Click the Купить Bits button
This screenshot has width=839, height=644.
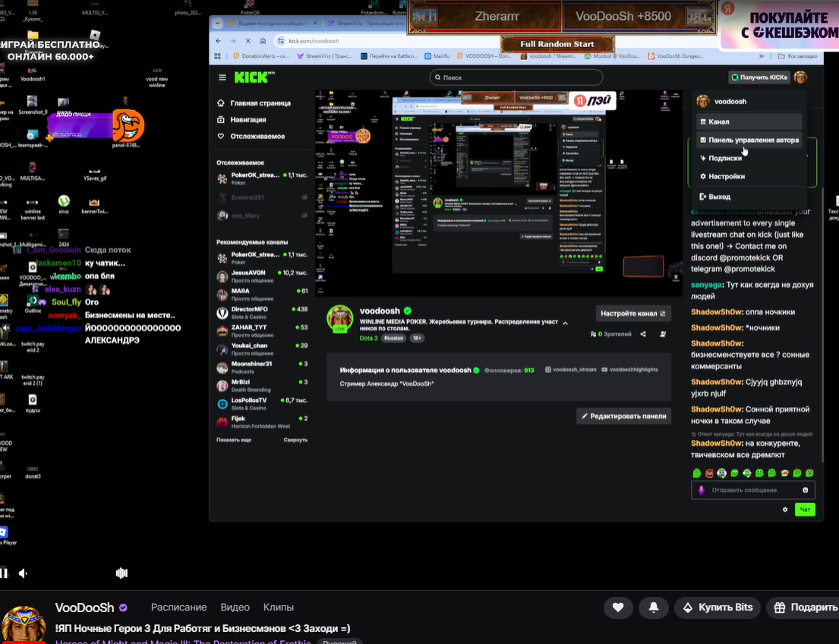[718, 607]
